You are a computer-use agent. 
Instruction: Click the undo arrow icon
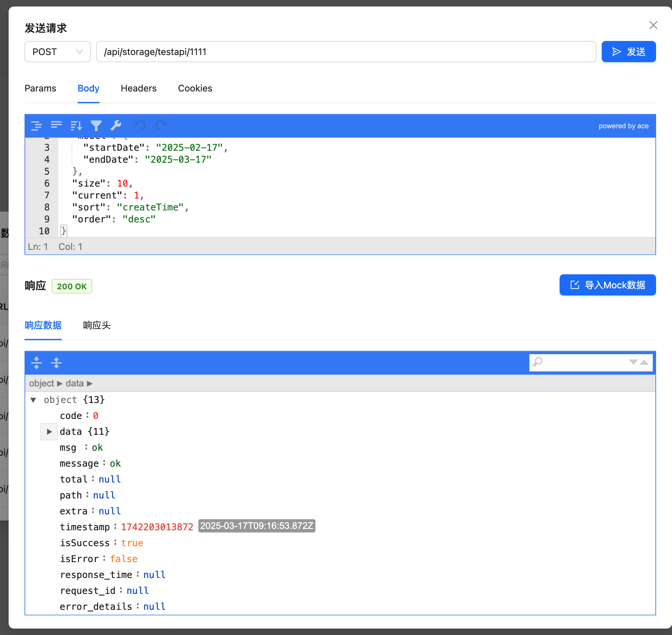pos(141,126)
